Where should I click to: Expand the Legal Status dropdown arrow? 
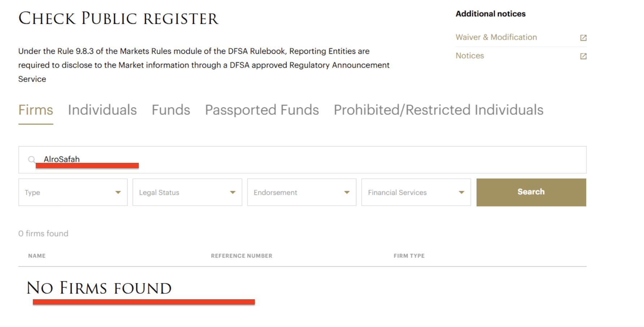click(233, 192)
